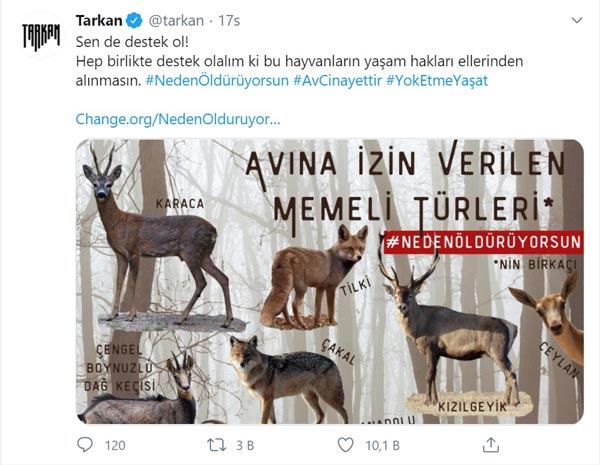Click the blue verified badge next to Tarkan
The width and height of the screenshot is (600, 465).
click(134, 20)
